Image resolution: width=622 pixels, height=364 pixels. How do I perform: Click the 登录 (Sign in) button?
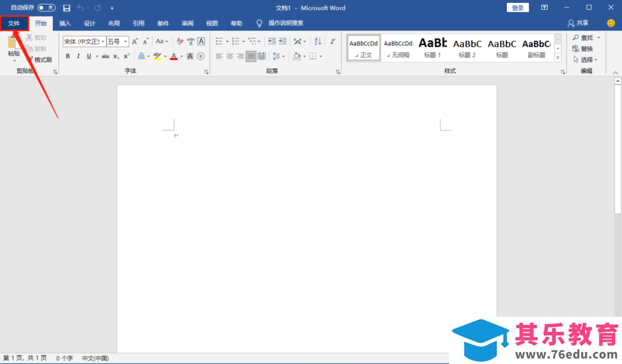pos(518,8)
